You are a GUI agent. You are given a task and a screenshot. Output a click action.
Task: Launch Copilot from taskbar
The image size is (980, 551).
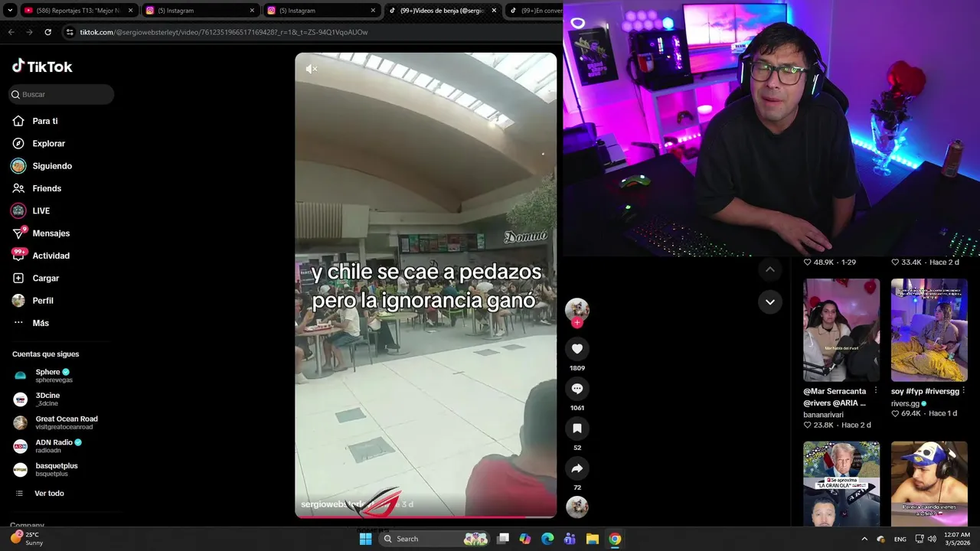(525, 539)
